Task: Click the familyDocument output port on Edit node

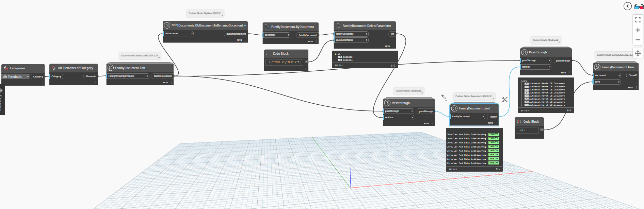Action: coord(163,76)
